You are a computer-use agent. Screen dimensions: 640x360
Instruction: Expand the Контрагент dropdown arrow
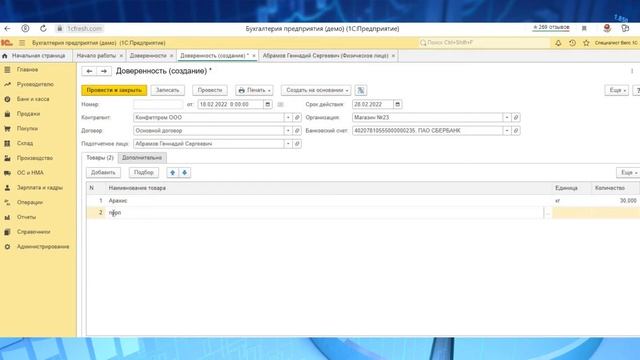tap(288, 118)
